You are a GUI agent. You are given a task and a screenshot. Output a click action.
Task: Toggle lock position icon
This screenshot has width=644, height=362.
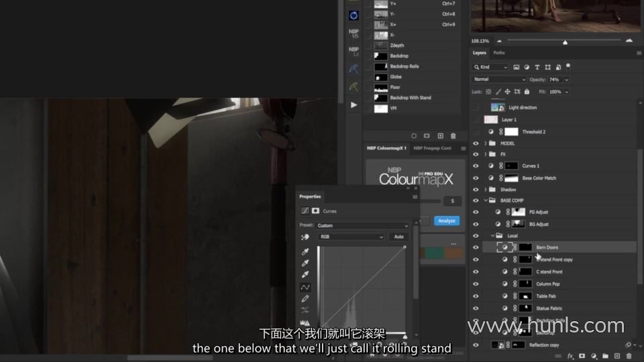(x=507, y=92)
